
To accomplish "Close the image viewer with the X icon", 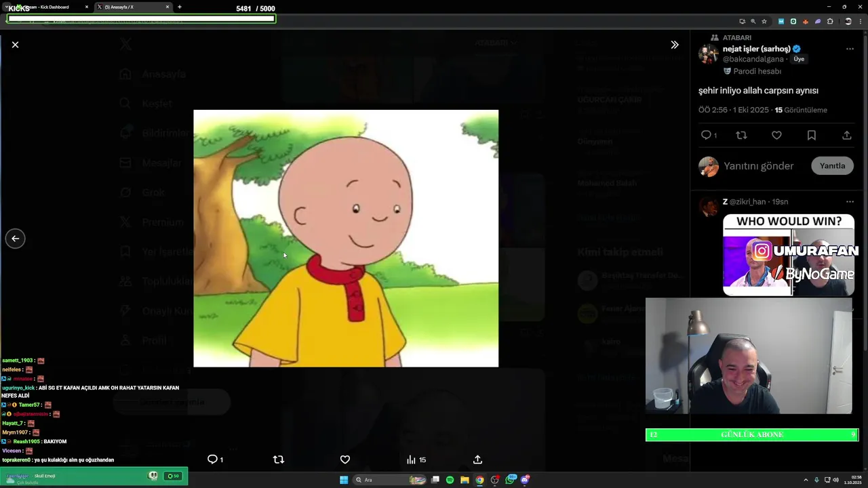I will coord(15,45).
